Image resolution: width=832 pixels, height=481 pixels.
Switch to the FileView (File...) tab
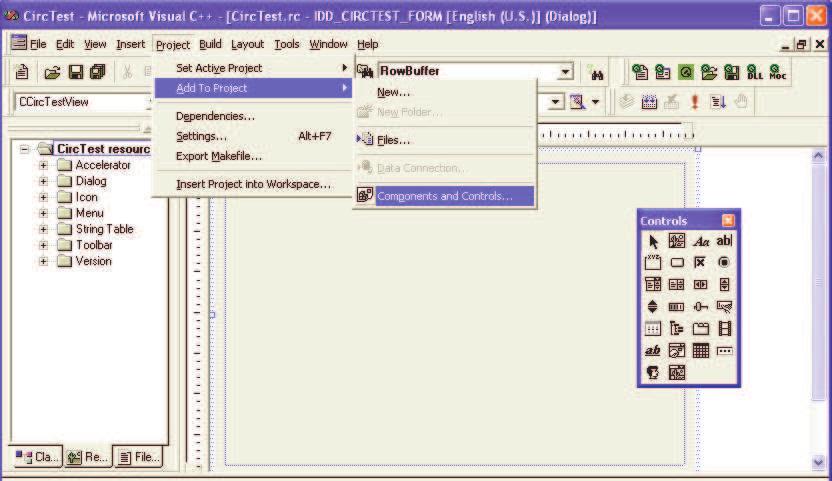139,457
